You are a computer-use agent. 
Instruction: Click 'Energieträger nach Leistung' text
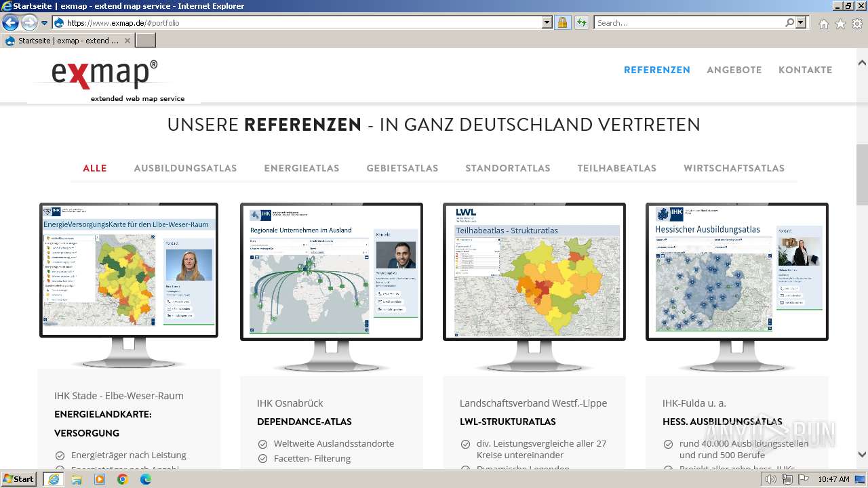[129, 455]
